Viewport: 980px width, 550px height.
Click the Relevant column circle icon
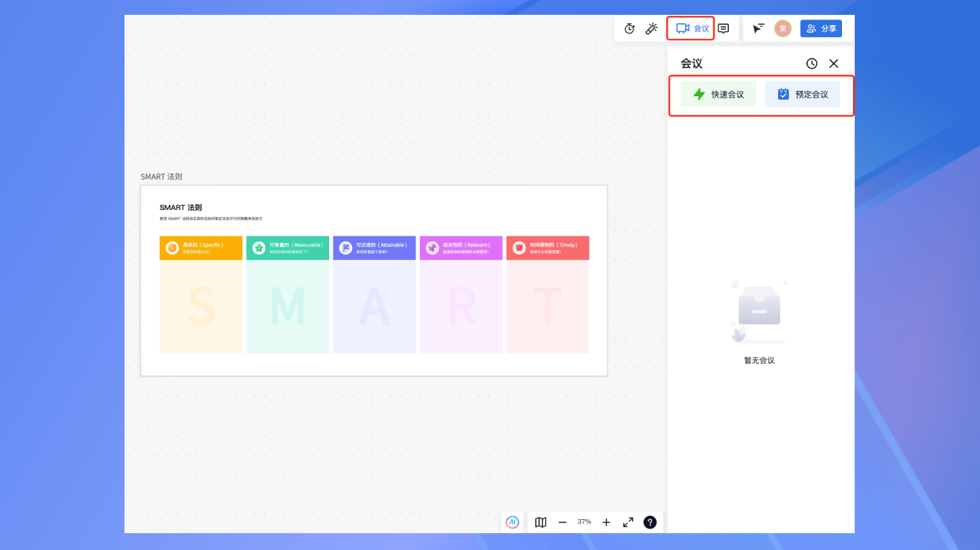click(432, 248)
